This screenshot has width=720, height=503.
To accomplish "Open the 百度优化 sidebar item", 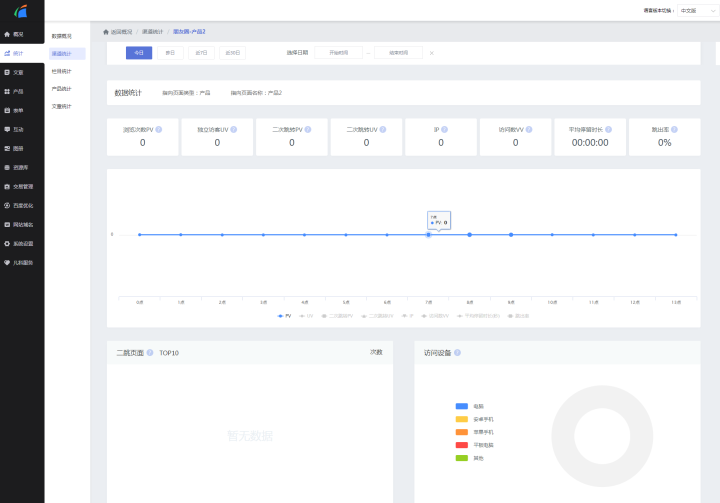I will 22,206.
